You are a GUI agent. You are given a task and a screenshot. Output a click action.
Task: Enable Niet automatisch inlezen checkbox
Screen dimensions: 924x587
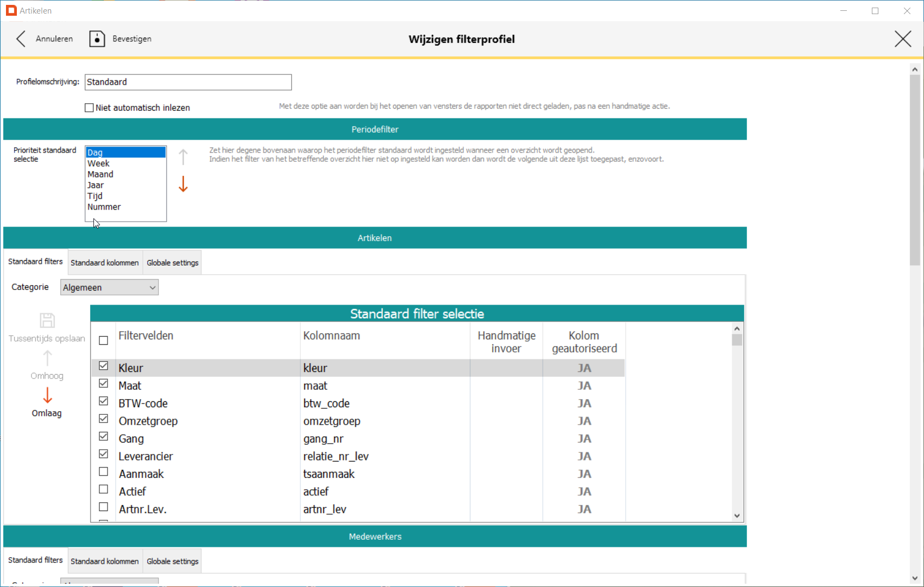(x=90, y=108)
